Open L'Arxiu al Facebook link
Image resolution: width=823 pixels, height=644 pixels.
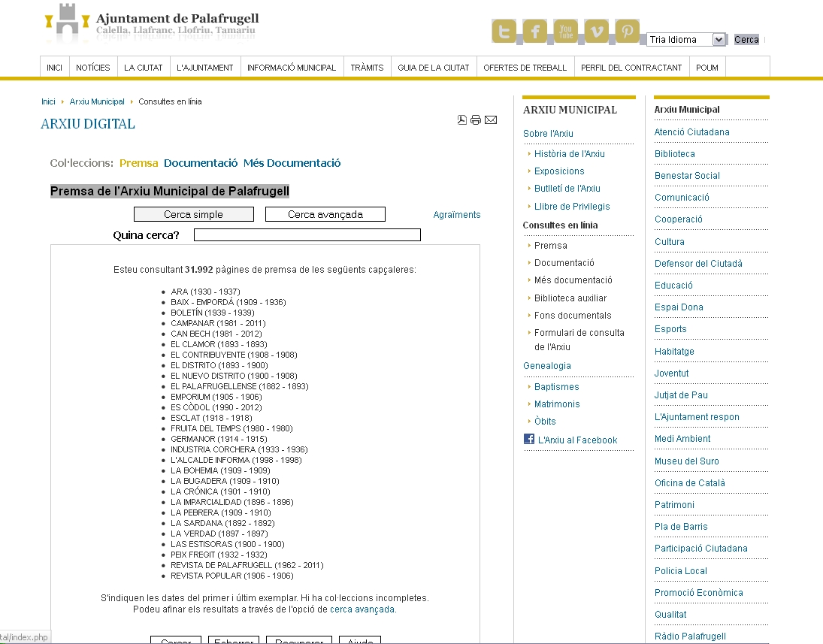(x=576, y=440)
